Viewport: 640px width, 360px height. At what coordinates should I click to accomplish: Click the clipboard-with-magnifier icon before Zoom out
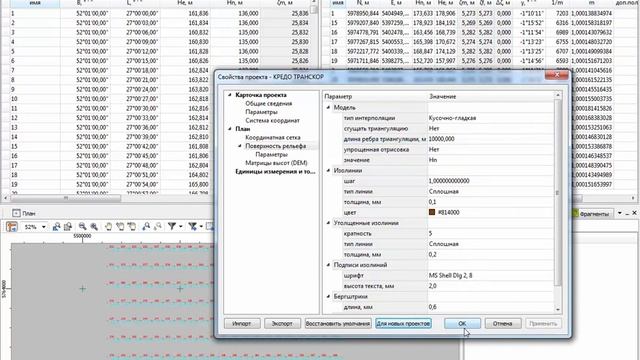click(x=68, y=227)
